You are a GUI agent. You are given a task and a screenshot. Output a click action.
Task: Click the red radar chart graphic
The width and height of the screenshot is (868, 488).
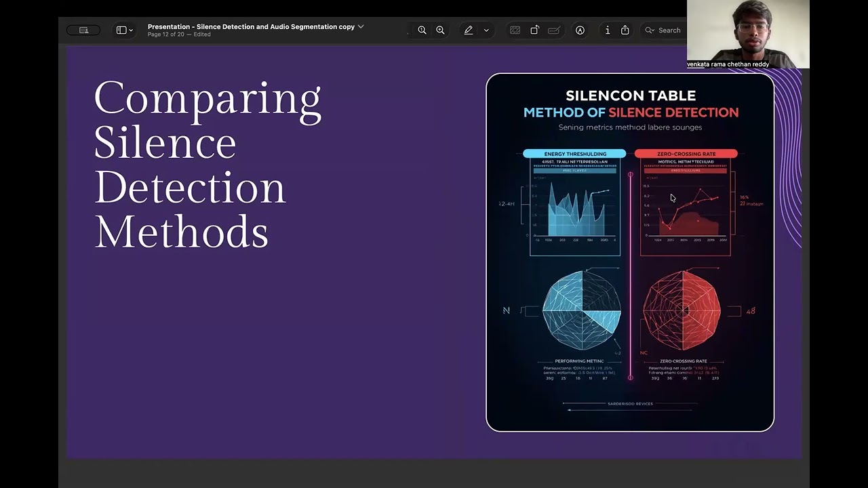tap(682, 310)
